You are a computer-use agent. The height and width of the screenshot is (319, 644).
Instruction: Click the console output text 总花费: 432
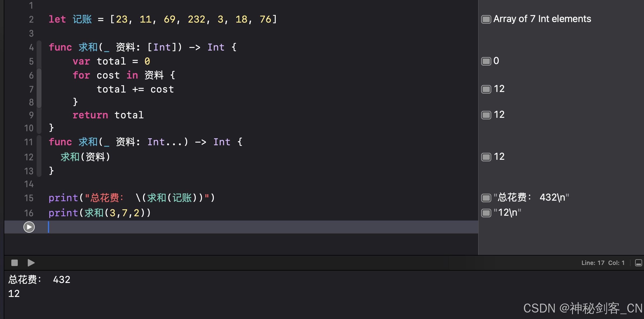click(x=39, y=280)
